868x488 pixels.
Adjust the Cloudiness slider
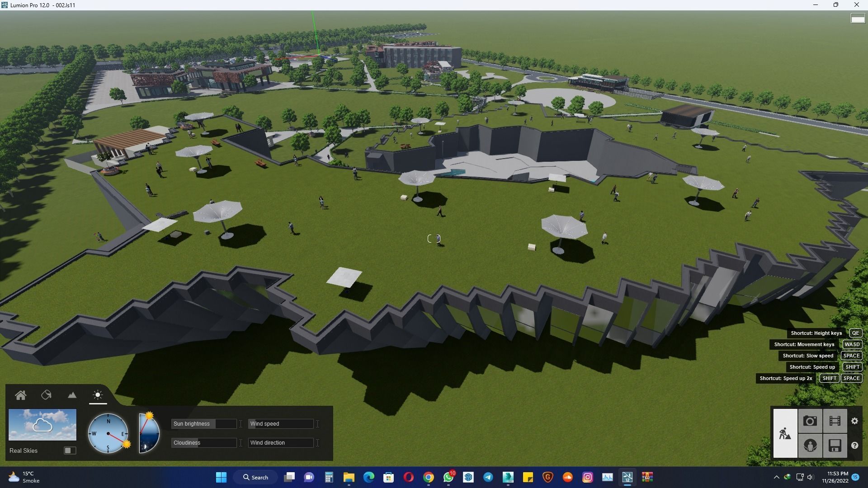click(204, 443)
